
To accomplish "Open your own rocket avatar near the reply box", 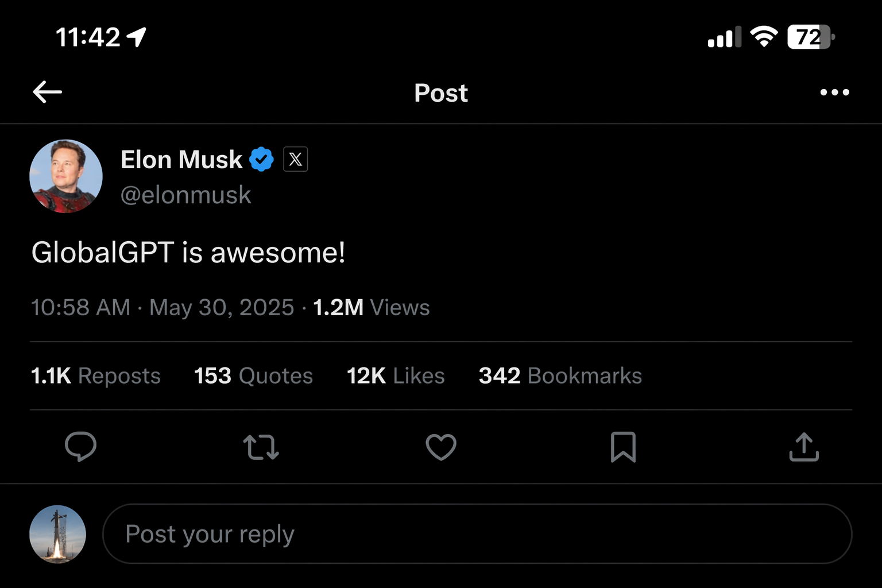I will point(57,534).
